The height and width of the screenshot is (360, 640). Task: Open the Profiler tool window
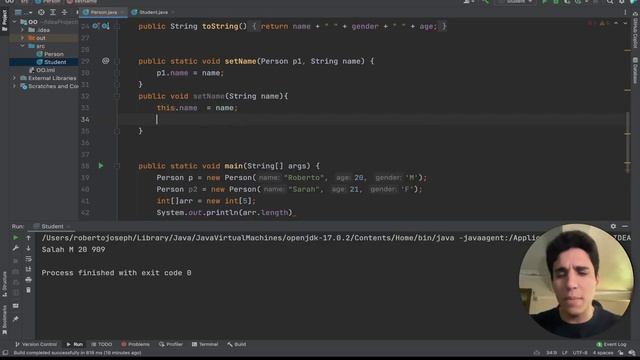171,344
